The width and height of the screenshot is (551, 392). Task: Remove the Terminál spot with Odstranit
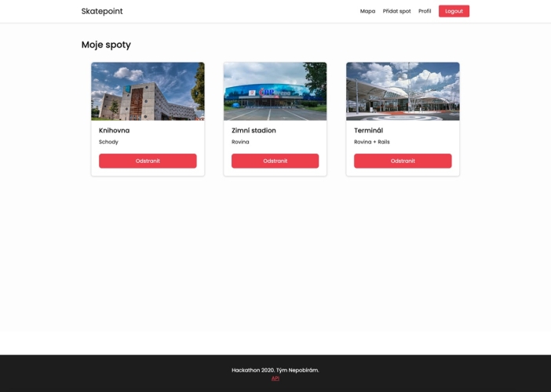click(403, 161)
